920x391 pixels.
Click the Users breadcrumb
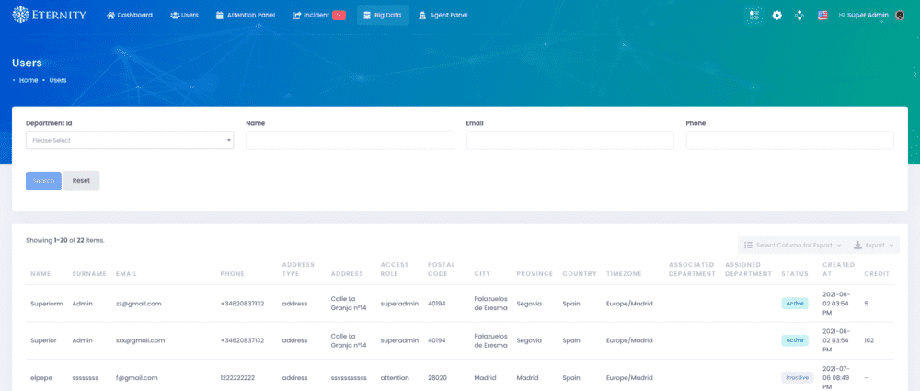(x=58, y=80)
